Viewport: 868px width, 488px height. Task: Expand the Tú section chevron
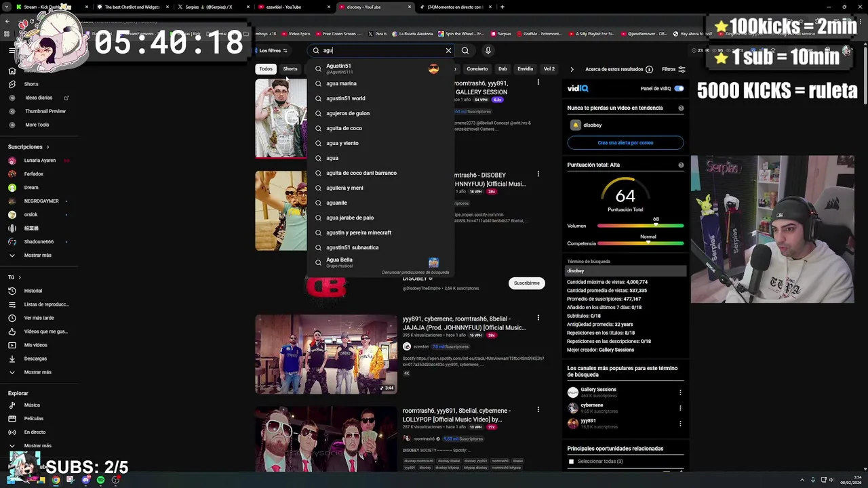pyautogui.click(x=19, y=277)
